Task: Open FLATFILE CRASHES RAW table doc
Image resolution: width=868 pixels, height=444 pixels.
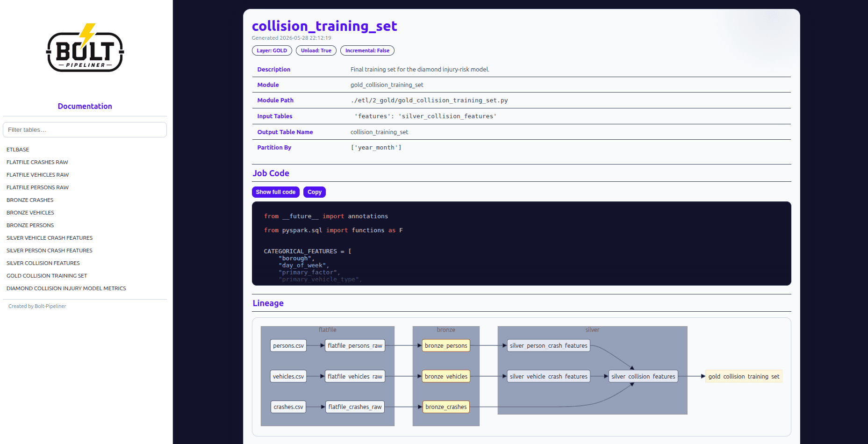Action: [x=37, y=162]
